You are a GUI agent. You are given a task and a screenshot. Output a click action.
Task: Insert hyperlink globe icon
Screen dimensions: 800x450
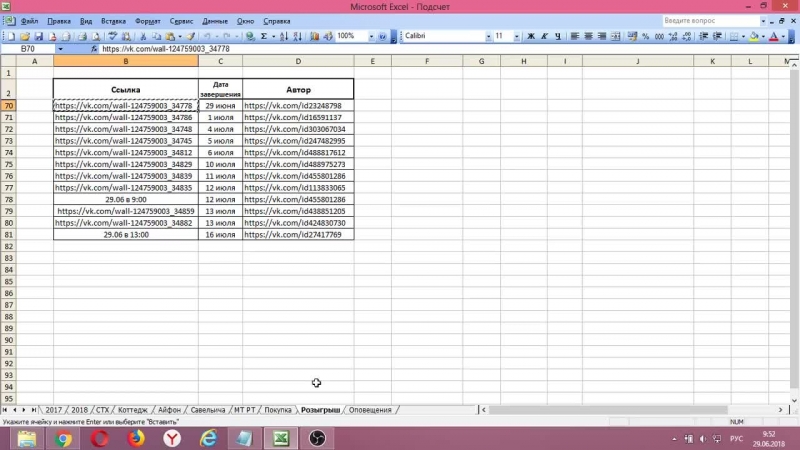[250, 36]
